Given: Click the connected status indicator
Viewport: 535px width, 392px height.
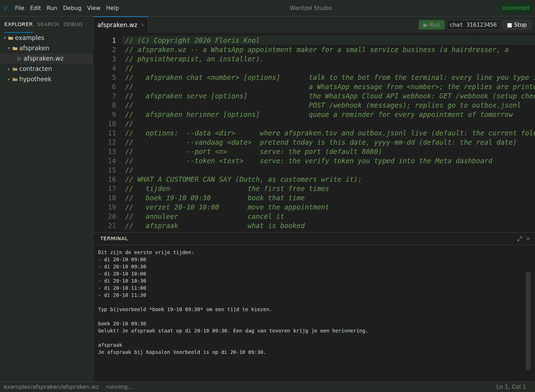Looking at the screenshot, I should click(x=516, y=8).
